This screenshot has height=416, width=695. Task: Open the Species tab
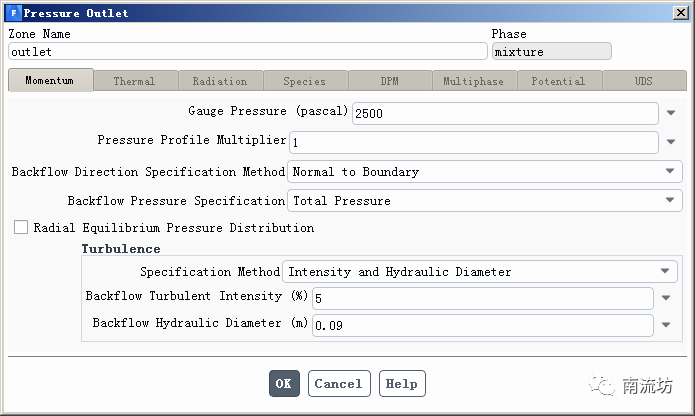tap(304, 81)
